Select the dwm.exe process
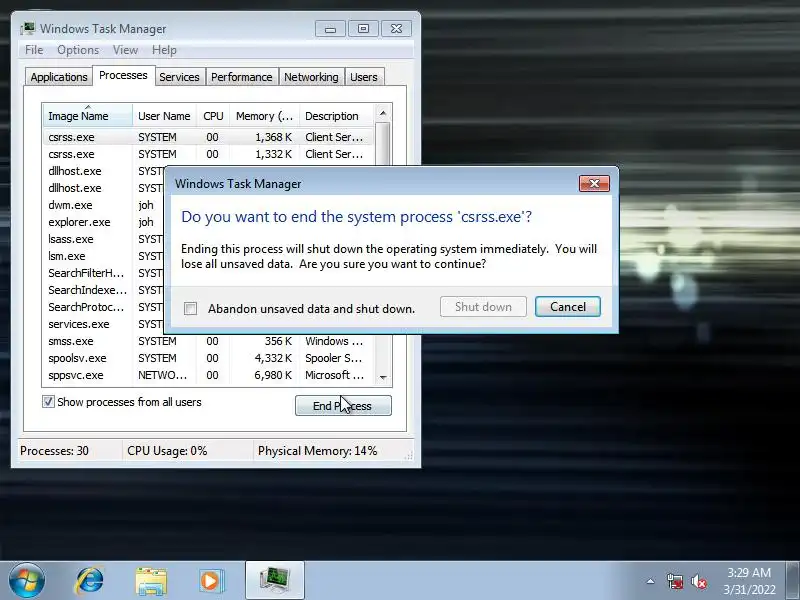 coord(104,205)
